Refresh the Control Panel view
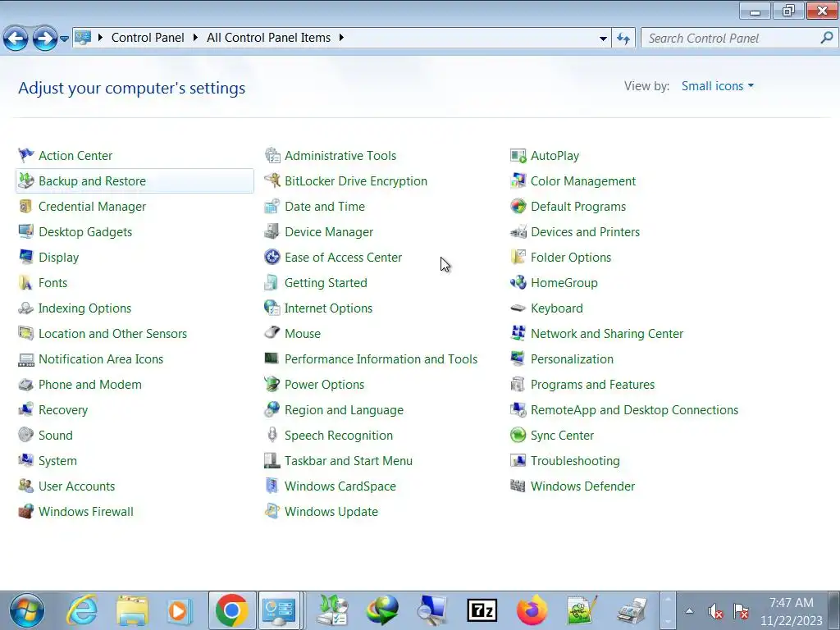 [623, 38]
